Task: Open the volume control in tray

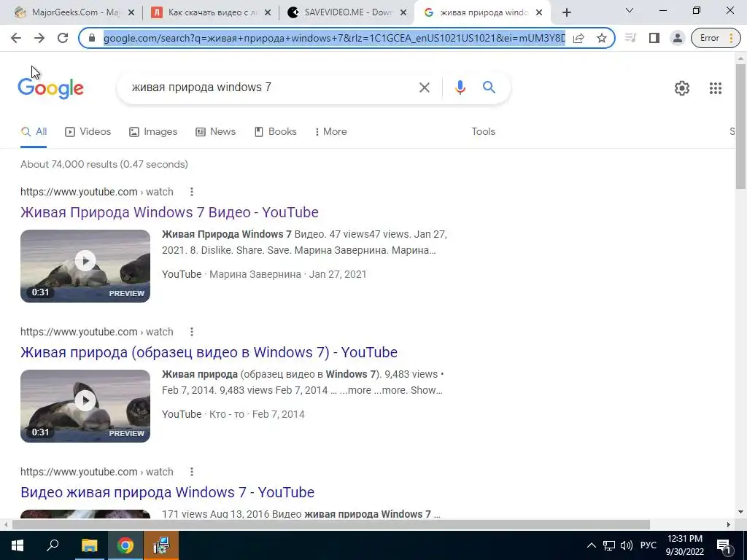Action: pos(627,545)
